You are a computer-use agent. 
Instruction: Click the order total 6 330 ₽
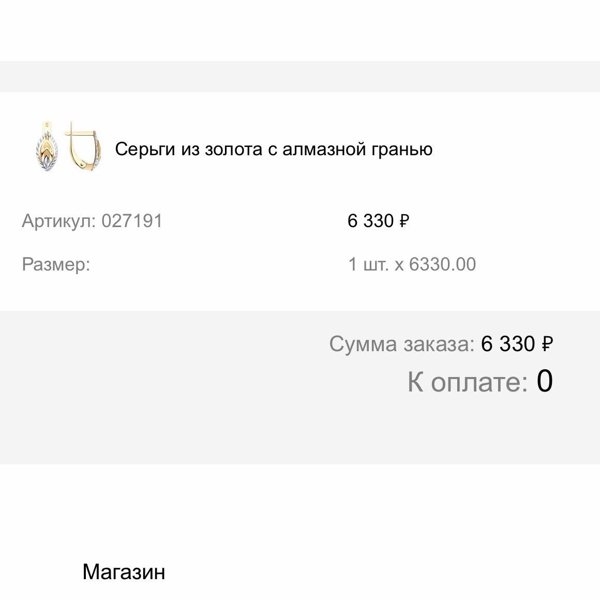pos(517,344)
